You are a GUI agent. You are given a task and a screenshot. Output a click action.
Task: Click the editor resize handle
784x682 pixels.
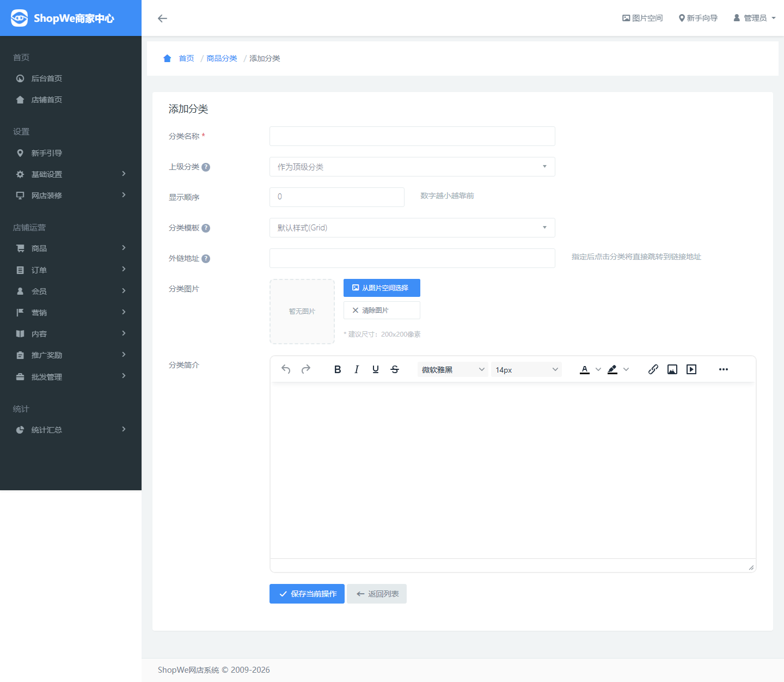751,568
